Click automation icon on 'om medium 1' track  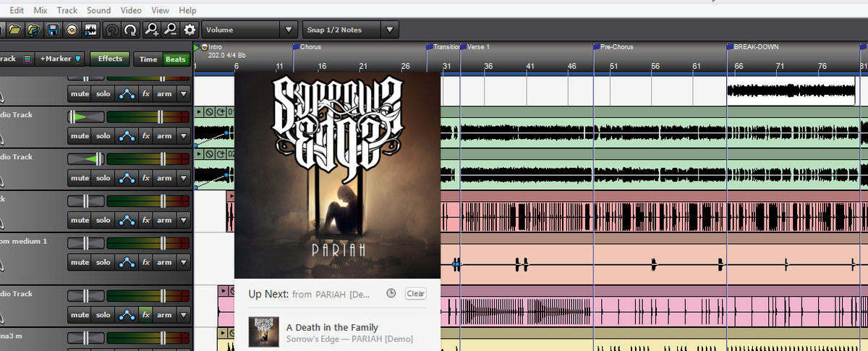tap(127, 262)
